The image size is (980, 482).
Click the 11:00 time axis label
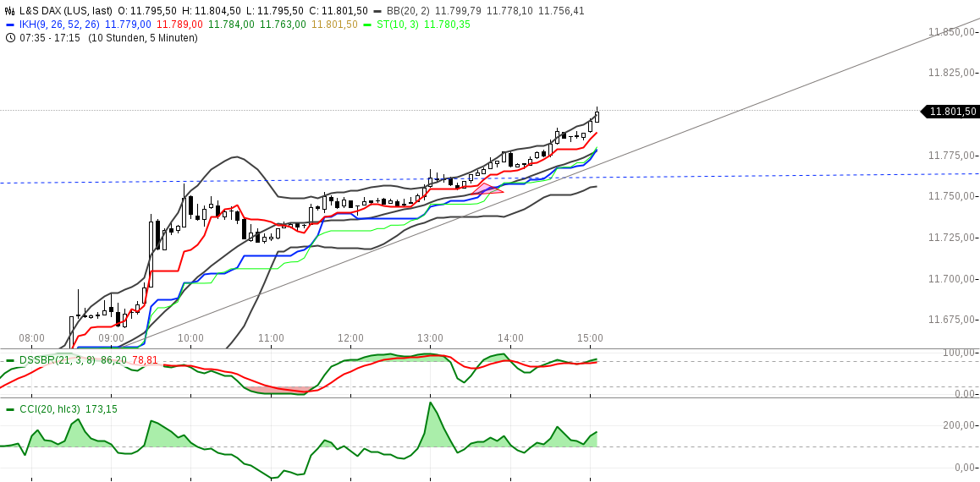click(271, 338)
